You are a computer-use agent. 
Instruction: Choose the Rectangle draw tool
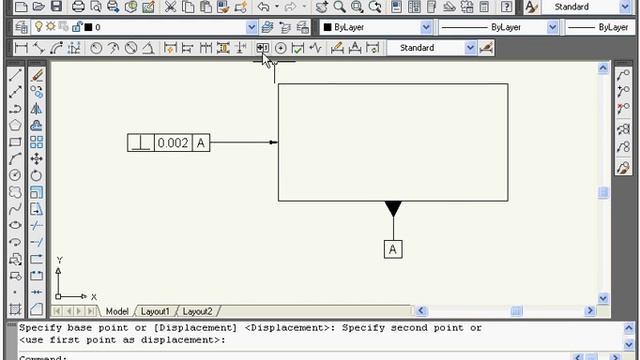tap(15, 142)
